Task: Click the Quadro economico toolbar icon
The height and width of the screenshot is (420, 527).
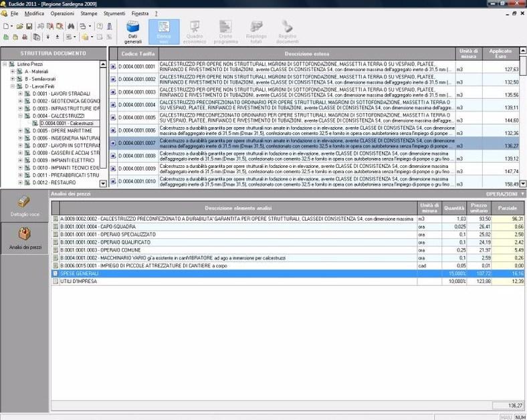Action: pos(195,31)
